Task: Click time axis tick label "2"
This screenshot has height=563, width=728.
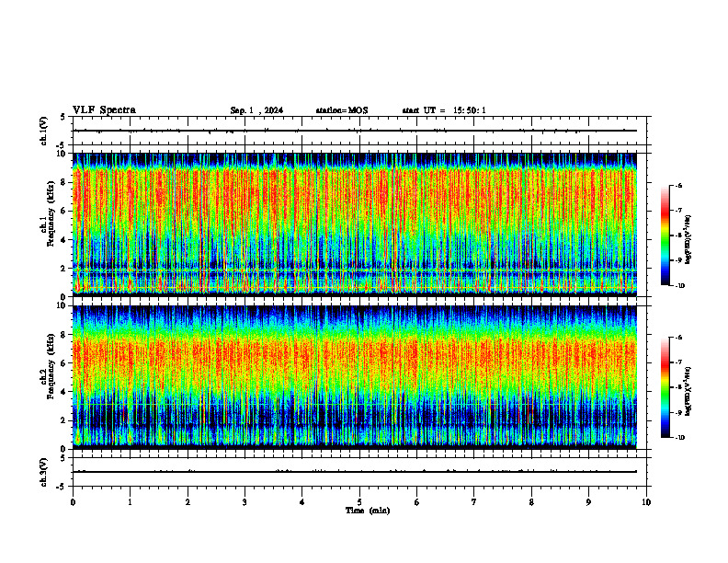Action: 188,502
